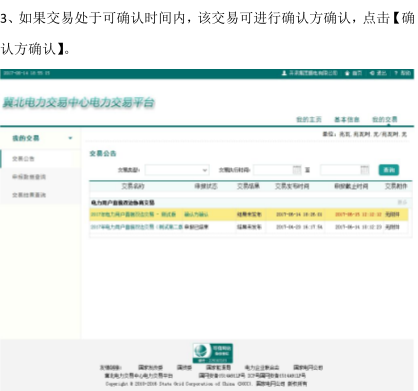The width and height of the screenshot is (418, 391).
Task: Select 申报数据查询 in the sidebar
Action: coord(29,177)
